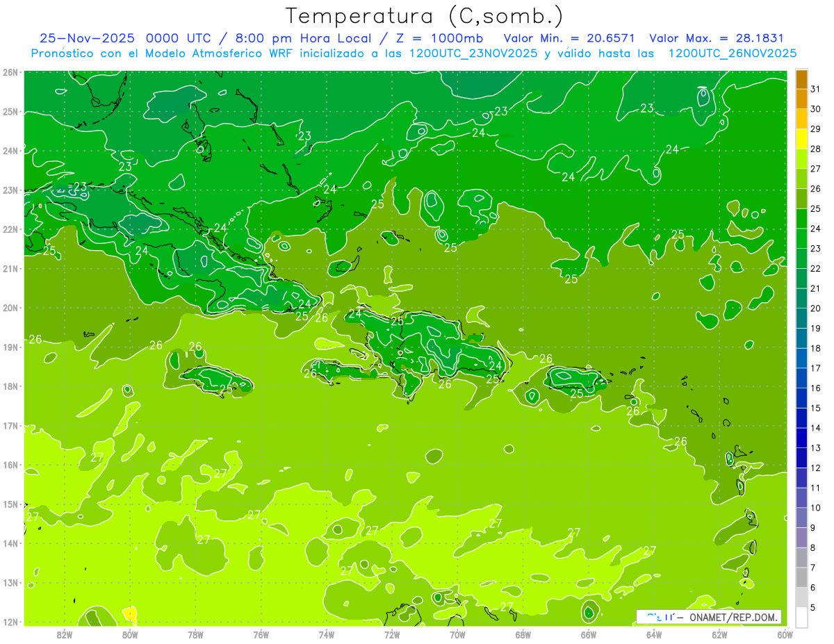
Task: Click the color scale value '30'
Action: [x=815, y=109]
